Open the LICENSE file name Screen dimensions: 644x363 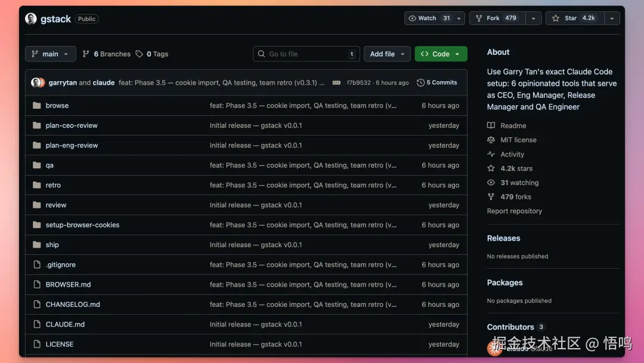click(60, 344)
